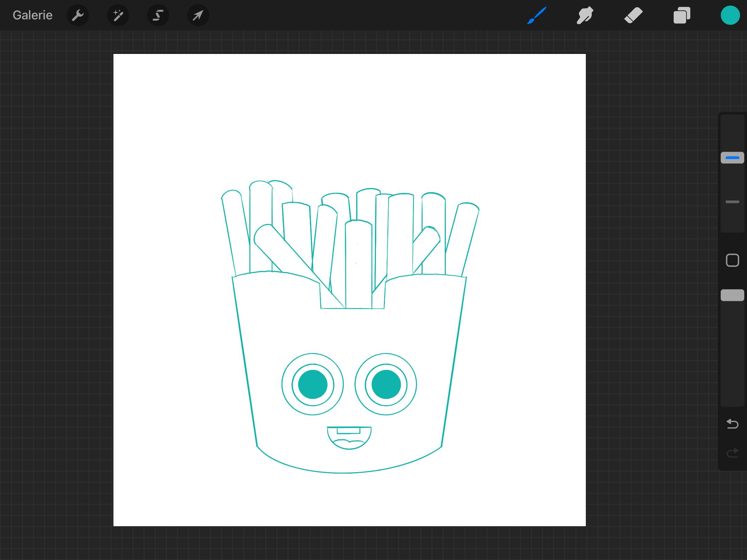The image size is (747, 560).
Task: Redo the last undone action
Action: tap(732, 452)
